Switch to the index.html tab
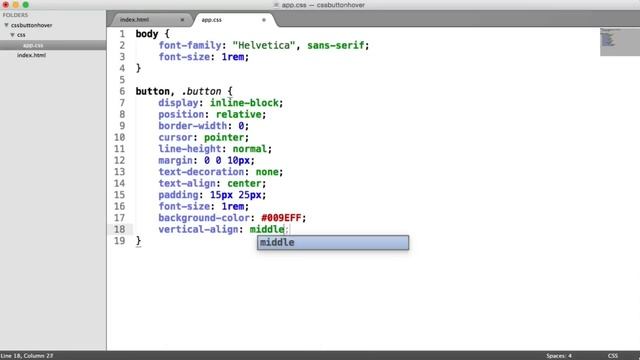 coord(135,20)
